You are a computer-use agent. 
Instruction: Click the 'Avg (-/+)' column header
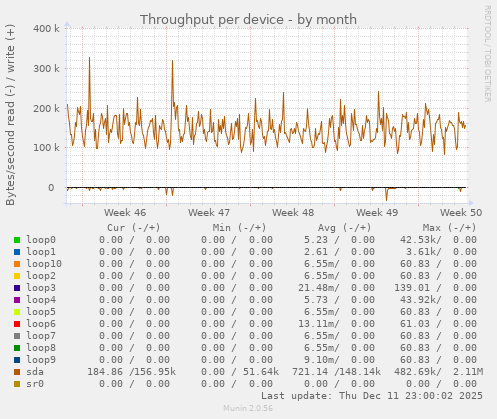tap(344, 228)
